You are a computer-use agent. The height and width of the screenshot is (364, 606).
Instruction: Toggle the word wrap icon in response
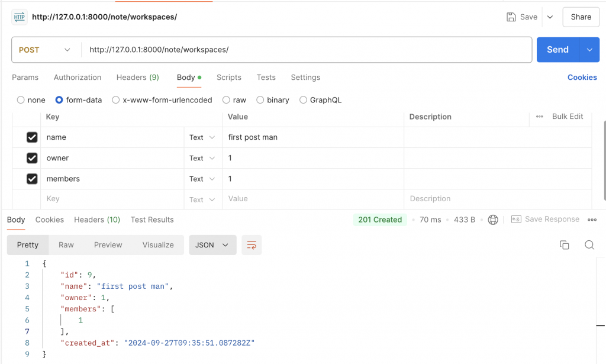(252, 245)
